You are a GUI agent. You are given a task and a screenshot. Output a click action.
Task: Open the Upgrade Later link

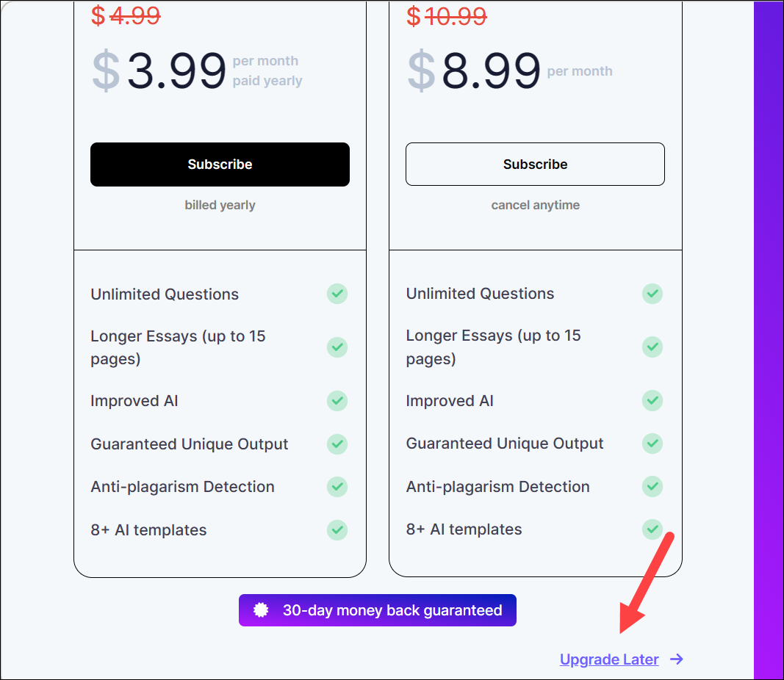(609, 659)
